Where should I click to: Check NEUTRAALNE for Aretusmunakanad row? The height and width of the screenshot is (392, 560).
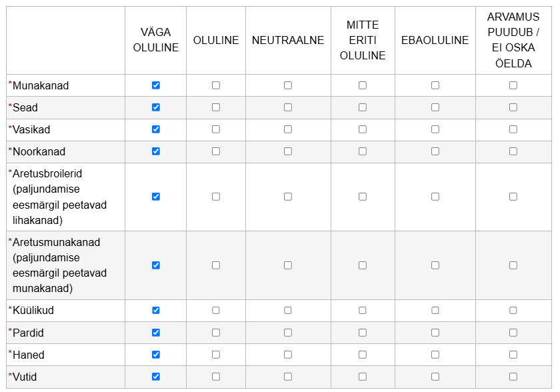288,265
